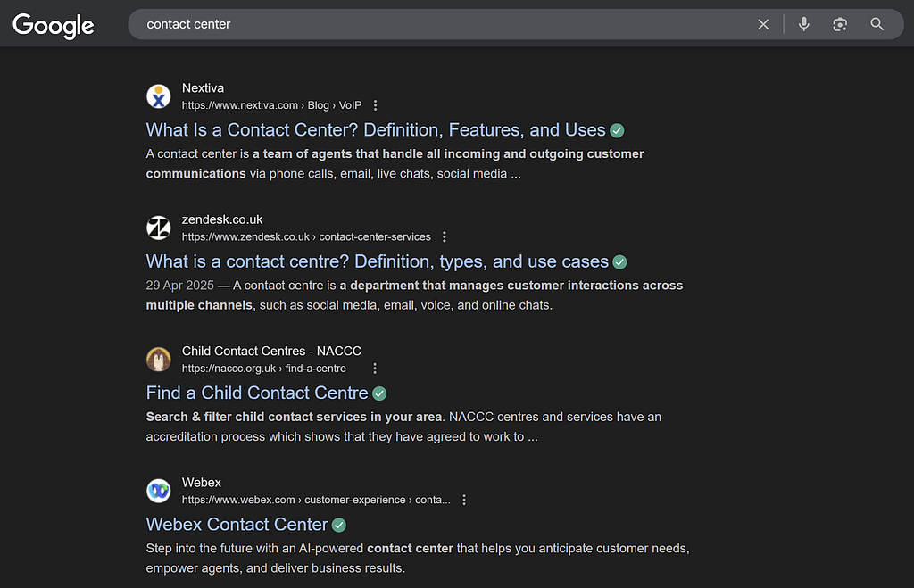
Task: Clear the search query with the X icon
Action: [x=763, y=24]
